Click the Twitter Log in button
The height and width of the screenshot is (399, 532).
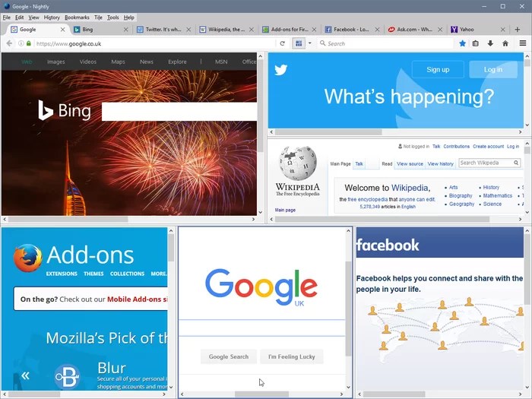point(493,70)
